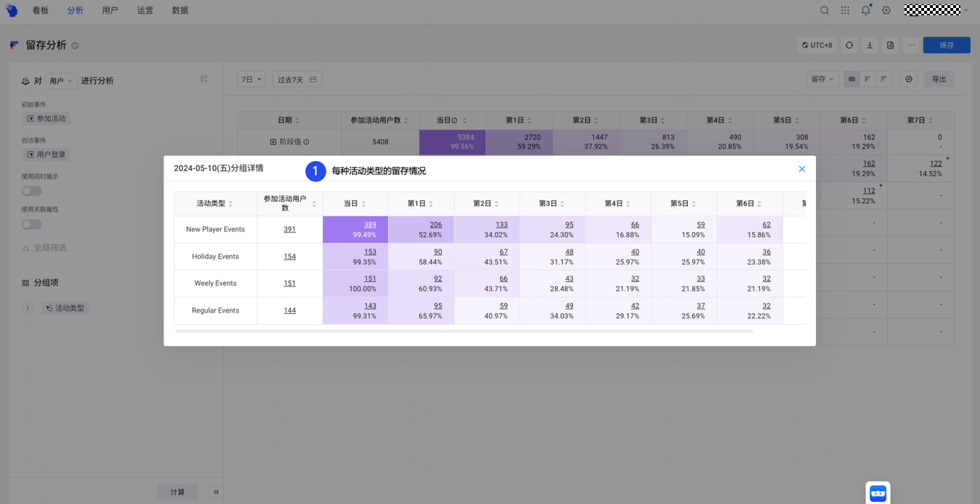Open the search icon in the top bar
The height and width of the screenshot is (504, 980).
(x=825, y=10)
